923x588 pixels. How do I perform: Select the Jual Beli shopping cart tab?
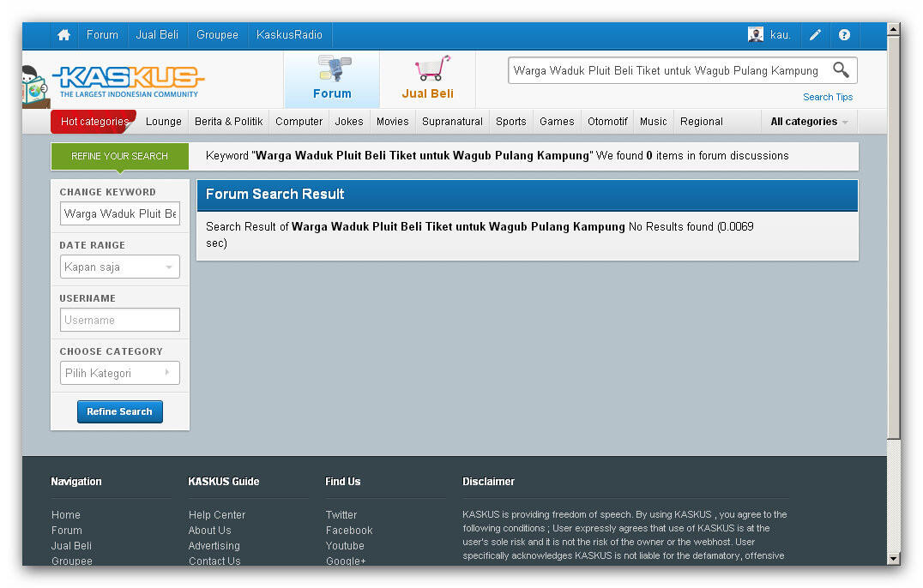coord(428,79)
